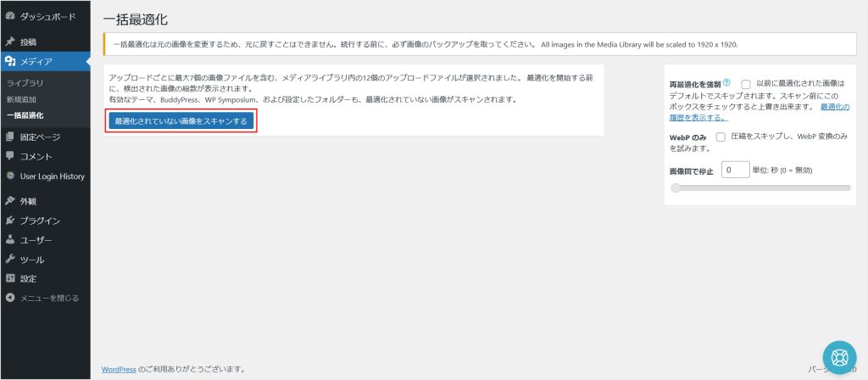Check the WebP のみ checkbox
The image size is (868, 380).
pos(721,137)
